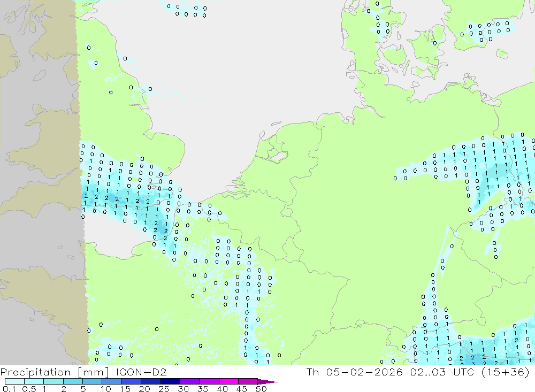The height and width of the screenshot is (392, 535).
Task: Select the 2–5 mm legend color swatch
Action: click(73, 381)
